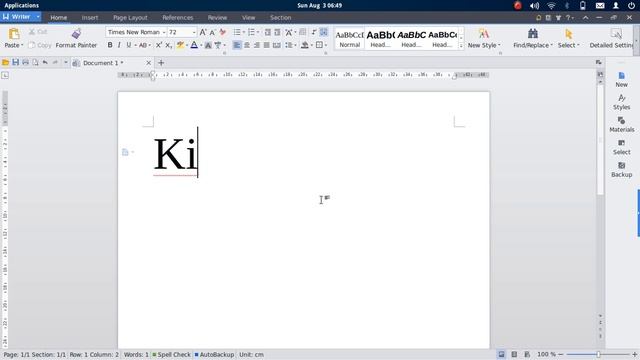The image size is (640, 360).
Task: Align paragraph to the right
Action: [x=257, y=45]
